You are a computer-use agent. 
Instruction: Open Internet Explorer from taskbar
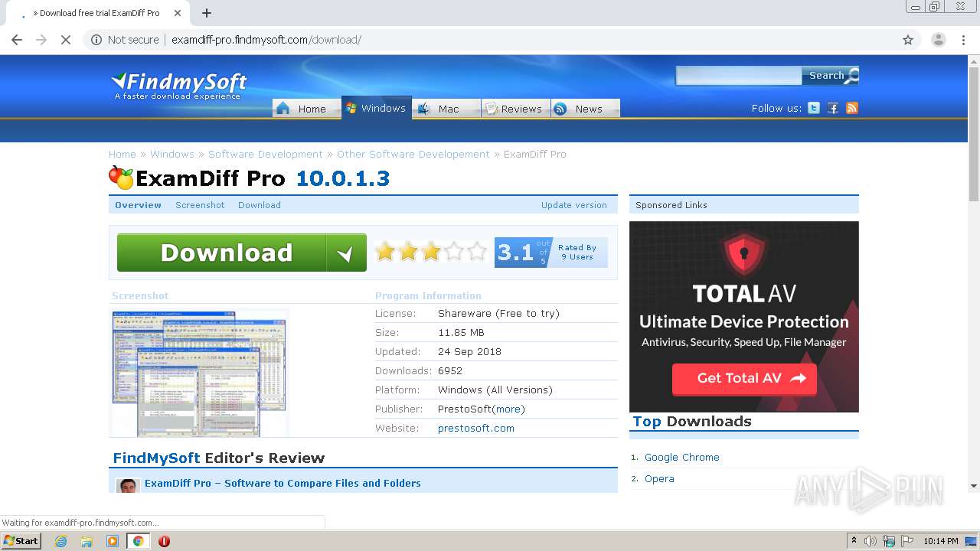tap(60, 541)
